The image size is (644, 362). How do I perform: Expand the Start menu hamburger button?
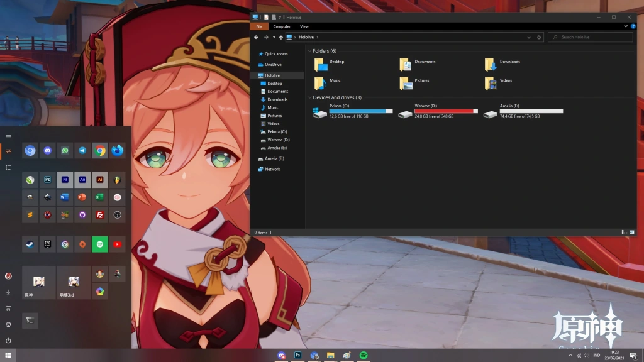8,136
